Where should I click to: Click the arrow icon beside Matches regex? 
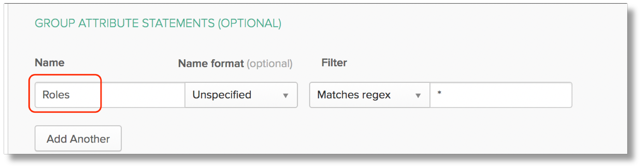click(418, 95)
